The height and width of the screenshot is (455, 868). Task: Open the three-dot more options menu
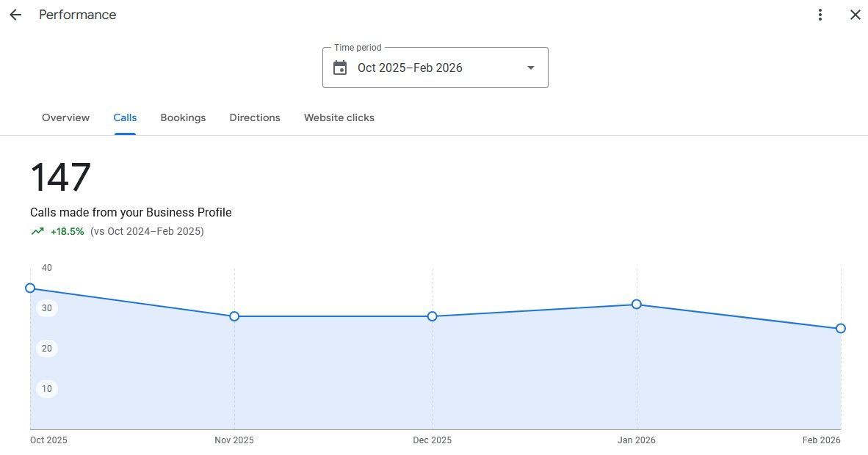click(820, 15)
